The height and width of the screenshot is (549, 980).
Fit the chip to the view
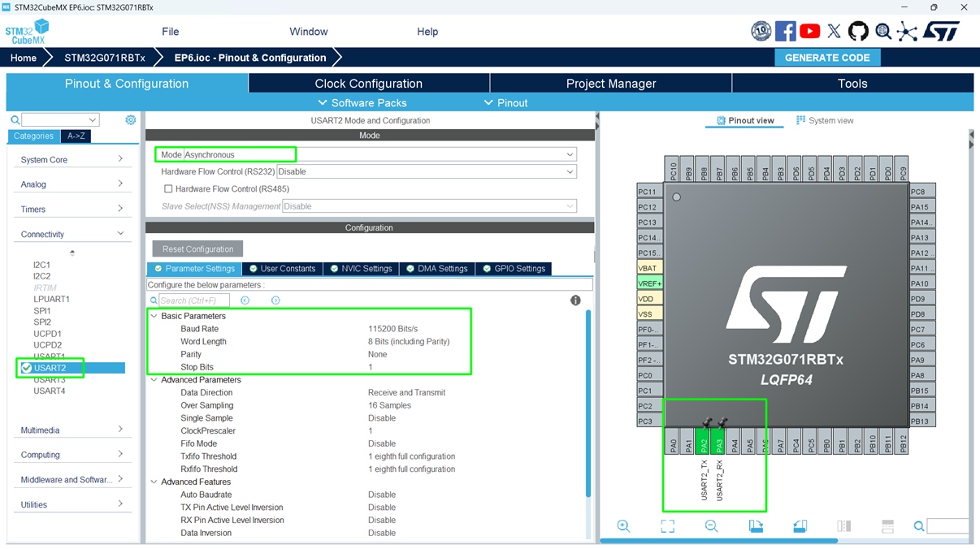coord(667,526)
